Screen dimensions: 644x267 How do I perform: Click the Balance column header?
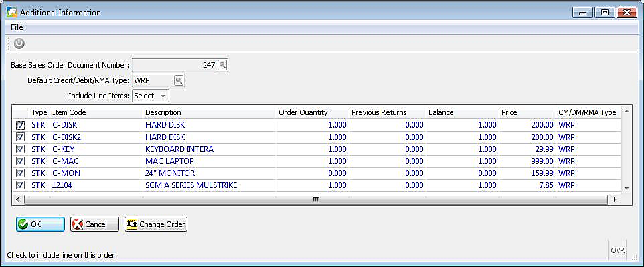click(x=462, y=112)
